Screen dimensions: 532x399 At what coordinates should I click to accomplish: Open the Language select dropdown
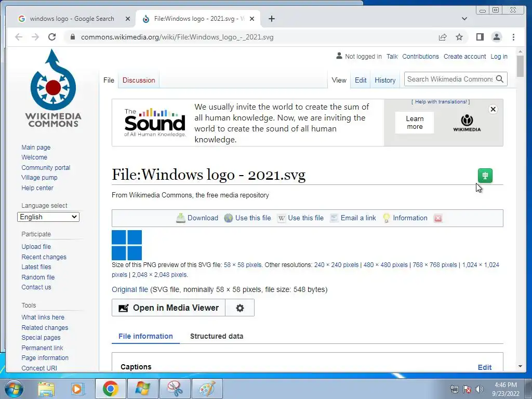[x=48, y=217]
